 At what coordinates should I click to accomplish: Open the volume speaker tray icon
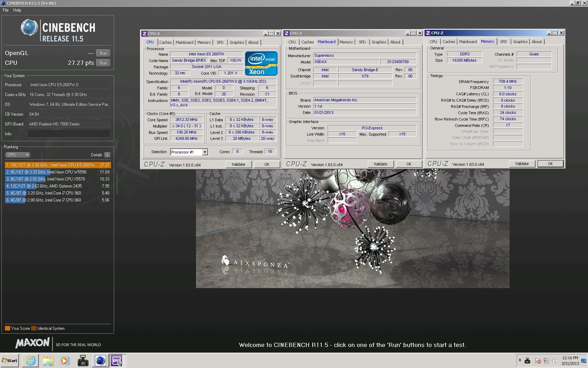tap(554, 361)
